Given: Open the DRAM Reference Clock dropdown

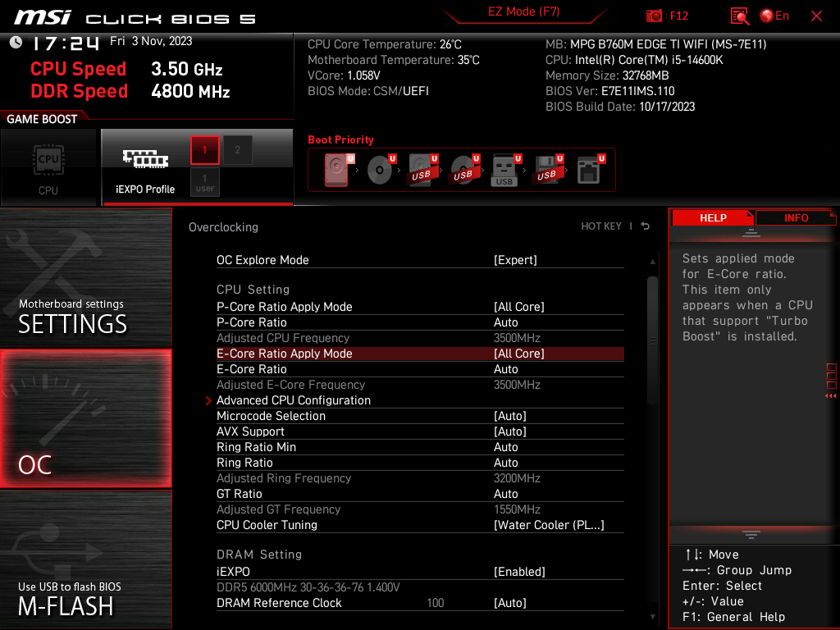Looking at the screenshot, I should click(x=510, y=603).
